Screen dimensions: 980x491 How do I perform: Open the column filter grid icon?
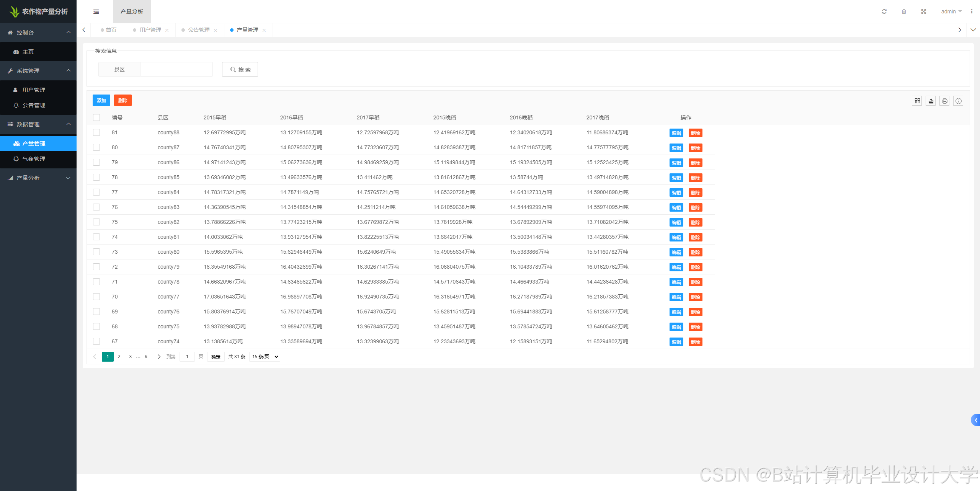[x=917, y=101]
